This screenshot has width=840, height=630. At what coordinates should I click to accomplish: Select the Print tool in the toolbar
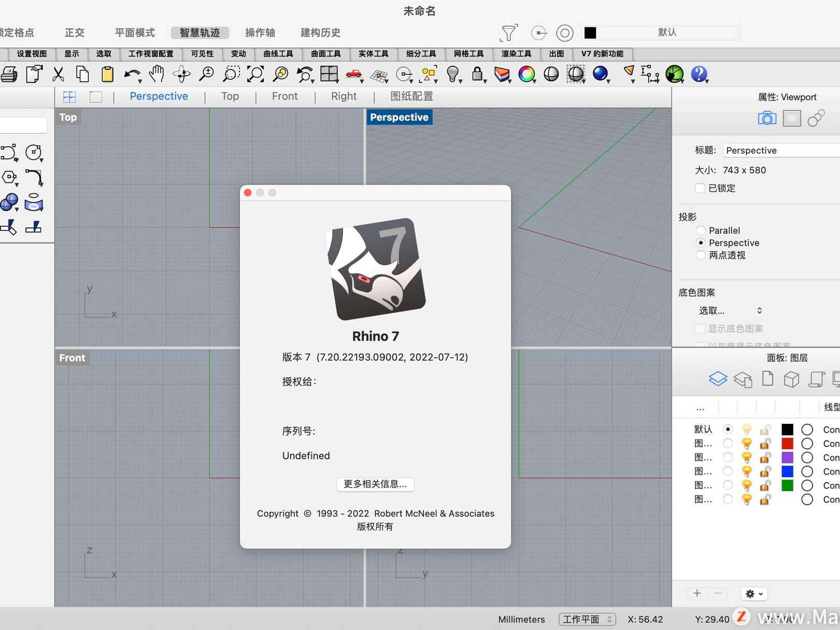9,74
